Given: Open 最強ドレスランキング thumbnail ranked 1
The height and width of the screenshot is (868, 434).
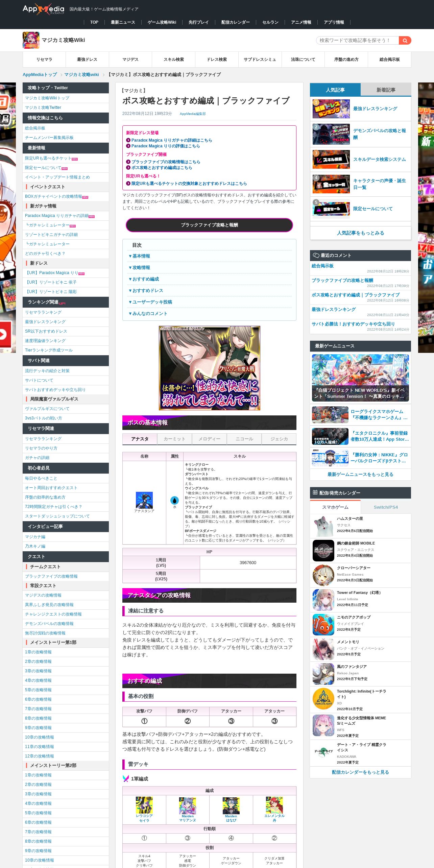Looking at the screenshot, I should click(331, 109).
